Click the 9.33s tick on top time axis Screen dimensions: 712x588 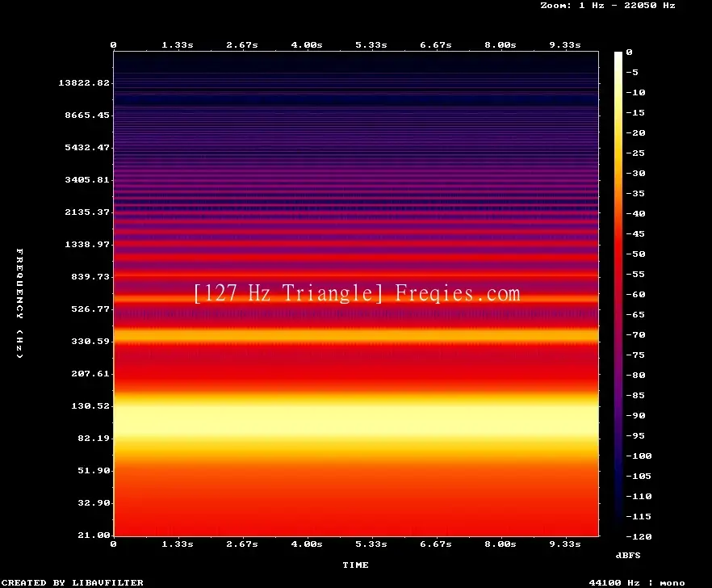coord(565,44)
